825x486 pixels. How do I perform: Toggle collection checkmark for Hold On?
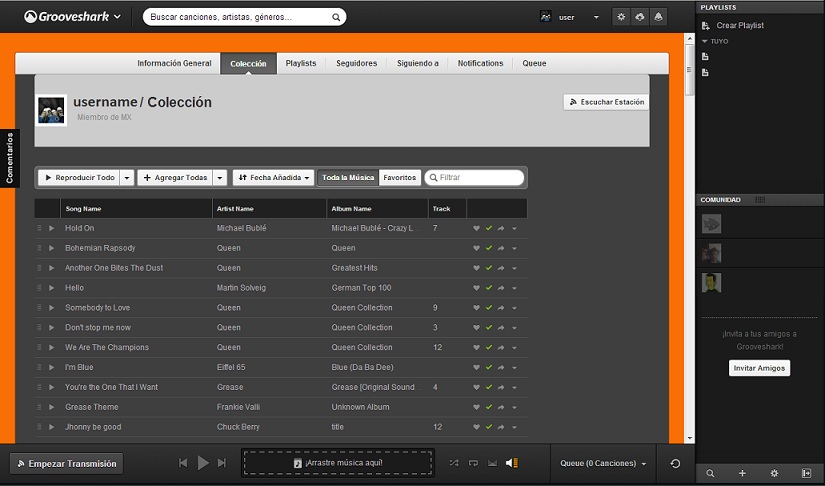pos(489,228)
